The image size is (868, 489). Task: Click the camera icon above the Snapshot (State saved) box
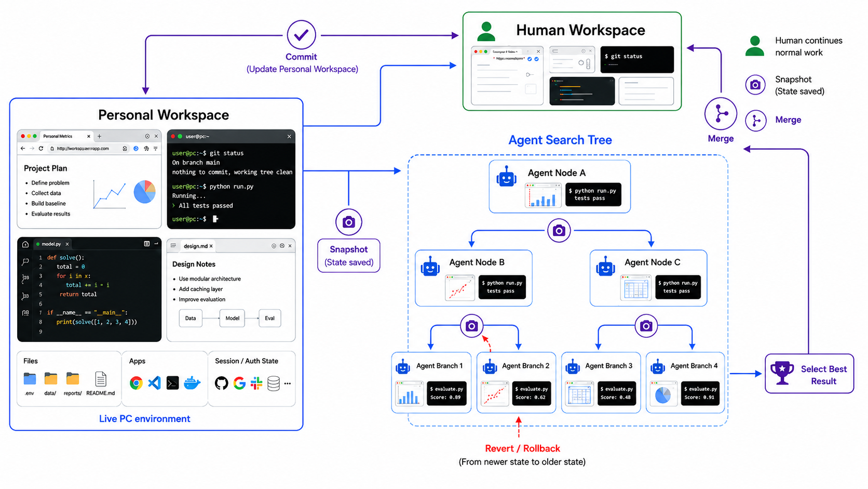(348, 222)
